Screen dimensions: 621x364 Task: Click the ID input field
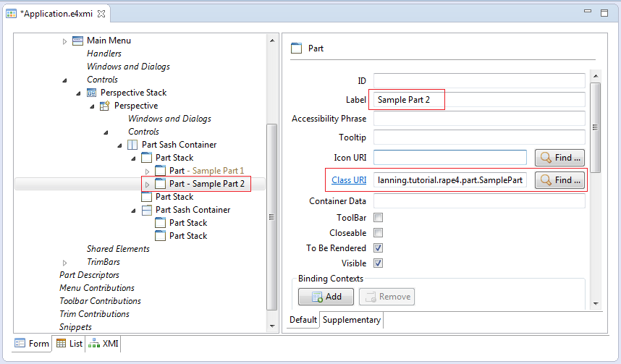point(479,81)
